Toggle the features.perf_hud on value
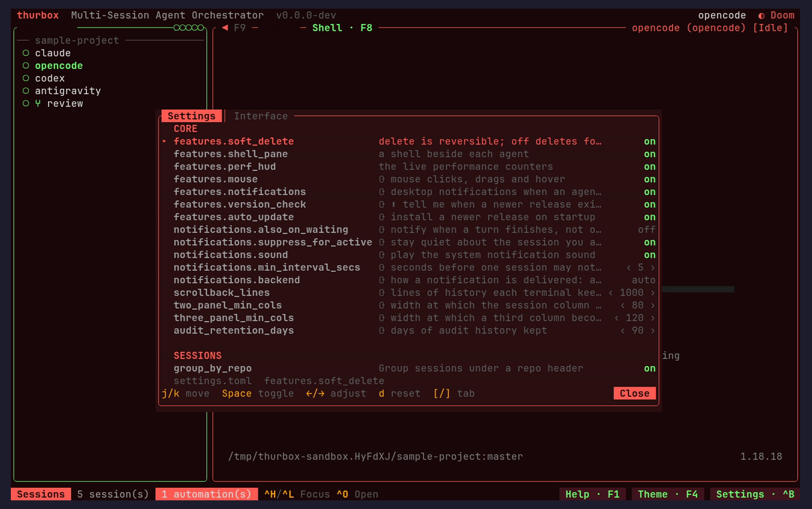Image resolution: width=812 pixels, height=509 pixels. [650, 167]
